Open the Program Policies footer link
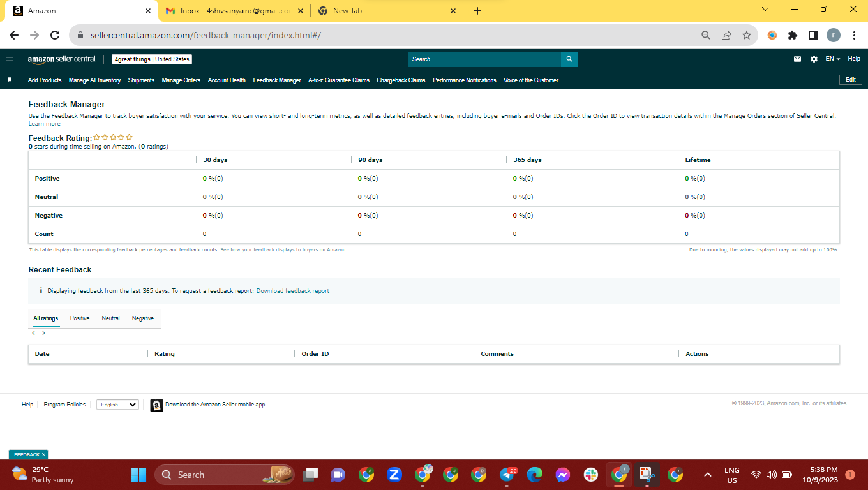Screen dimensions: 868x490 (64, 405)
